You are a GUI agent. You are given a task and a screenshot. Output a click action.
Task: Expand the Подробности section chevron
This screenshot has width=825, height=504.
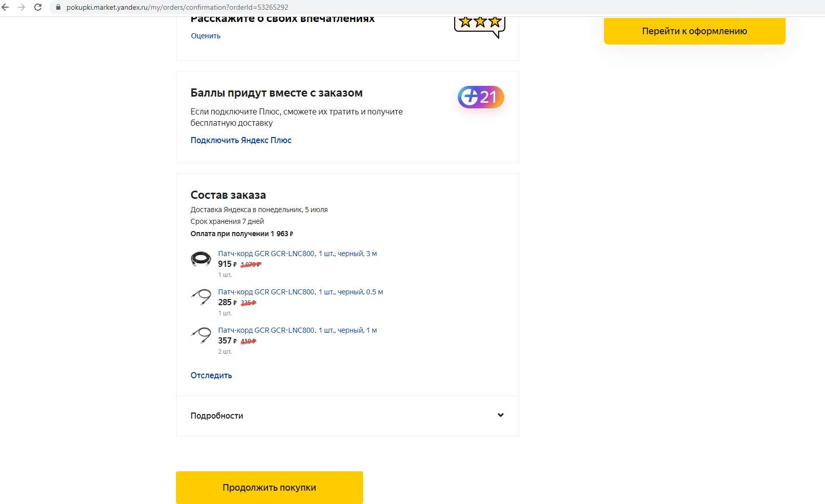pyautogui.click(x=501, y=415)
